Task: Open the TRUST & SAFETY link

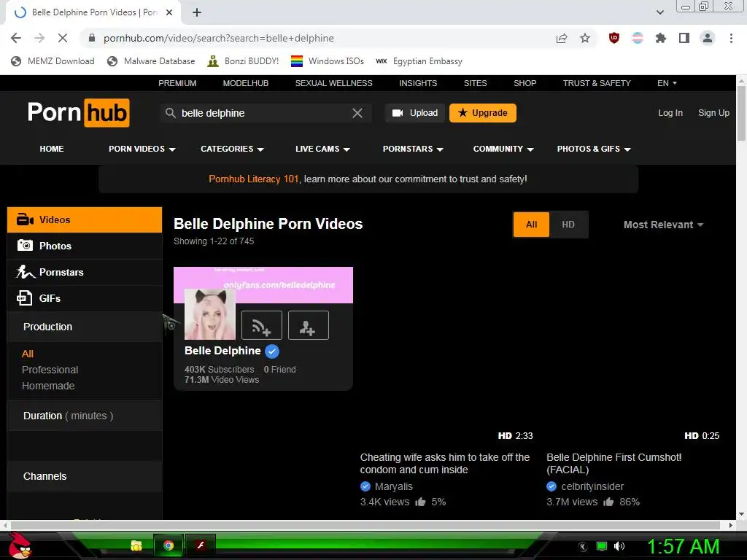Action: 597,83
